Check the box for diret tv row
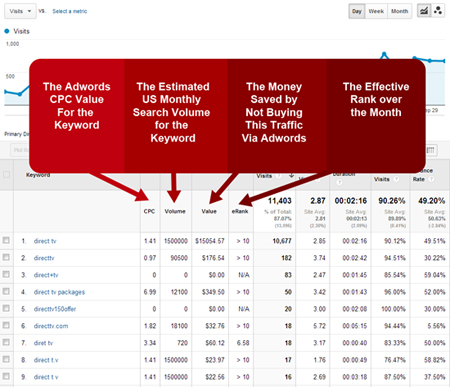 pos(6,342)
